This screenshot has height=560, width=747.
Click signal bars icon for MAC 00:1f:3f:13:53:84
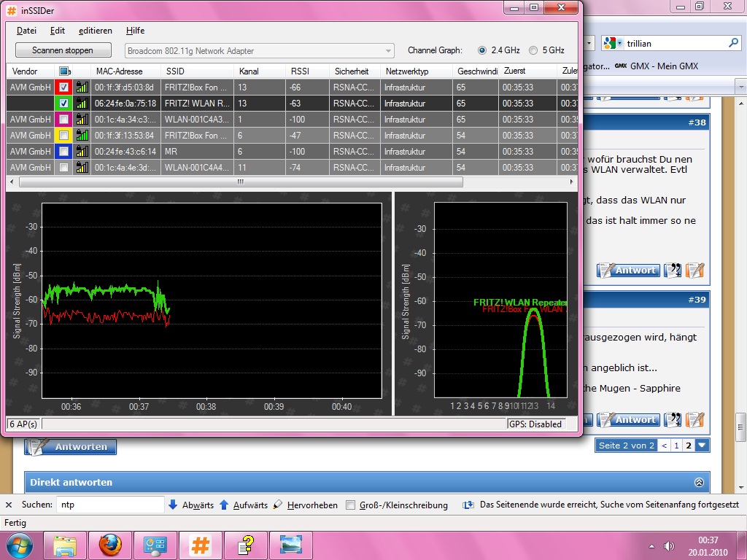[x=82, y=135]
